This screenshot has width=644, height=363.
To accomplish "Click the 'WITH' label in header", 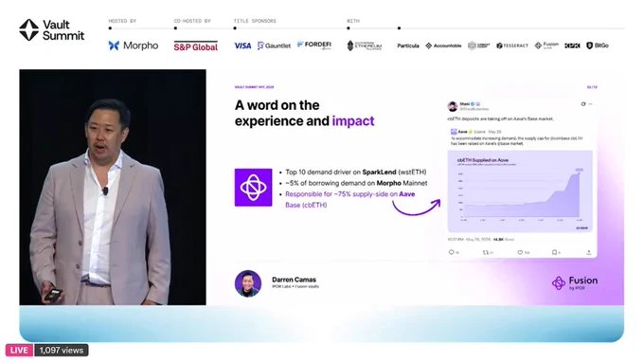I will coord(353,21).
